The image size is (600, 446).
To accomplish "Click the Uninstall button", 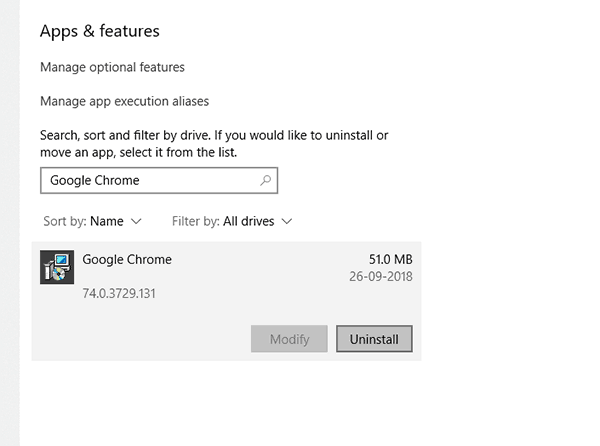I will coord(374,339).
